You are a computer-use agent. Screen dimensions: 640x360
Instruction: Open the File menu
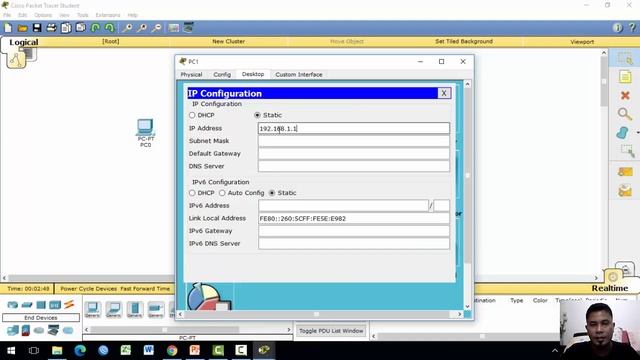click(7, 15)
